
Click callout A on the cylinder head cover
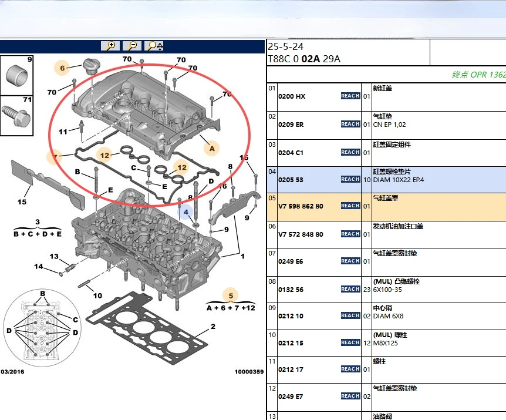[212, 149]
